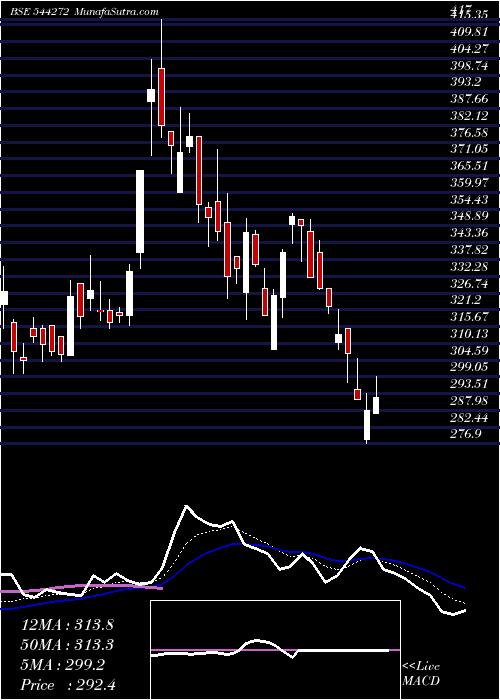500x700 pixels.
Task: Open the MunafaSutra.com watermark link text
Action: (115, 12)
